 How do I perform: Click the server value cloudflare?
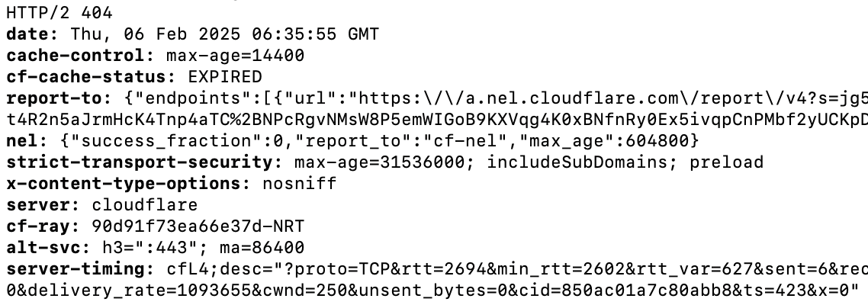(x=144, y=205)
